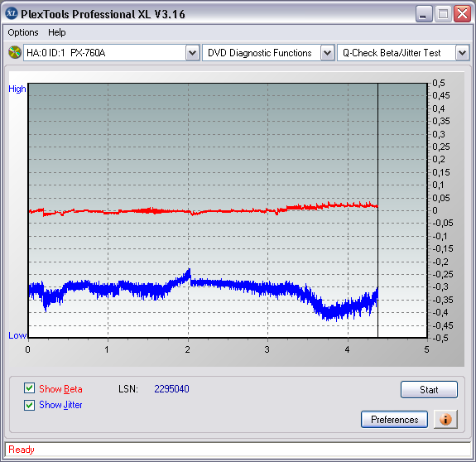476x462 pixels.
Task: Click the PlexTools XL title bar logo
Action: click(12, 13)
